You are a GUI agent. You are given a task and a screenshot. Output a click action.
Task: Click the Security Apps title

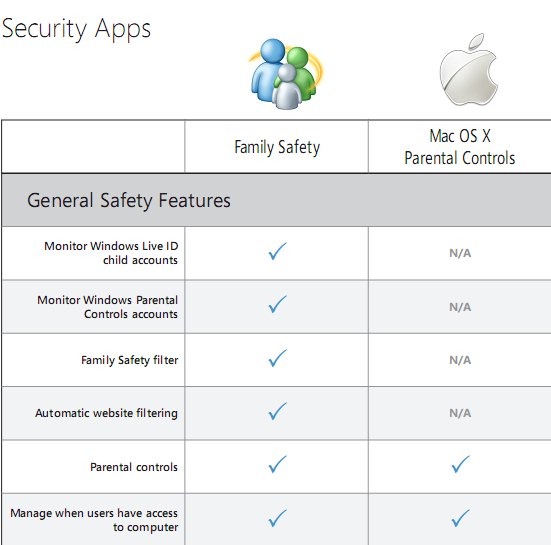pyautogui.click(x=76, y=30)
